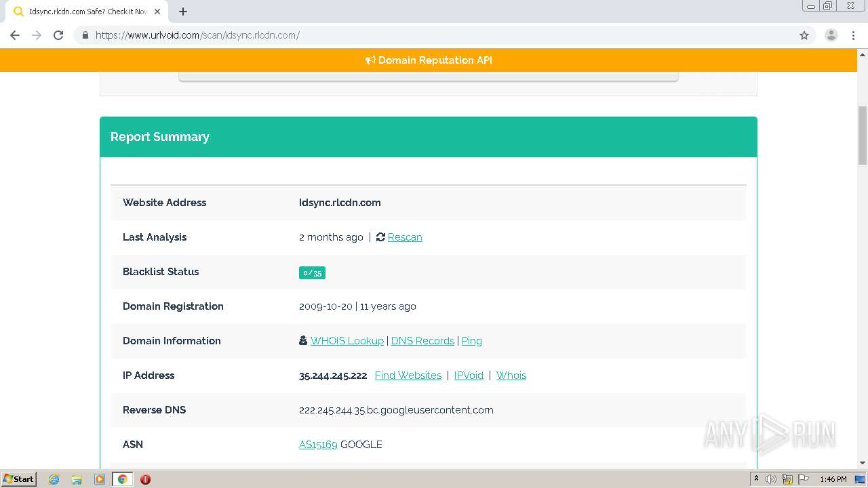
Task: Show hidden system tray icons
Action: [757, 479]
